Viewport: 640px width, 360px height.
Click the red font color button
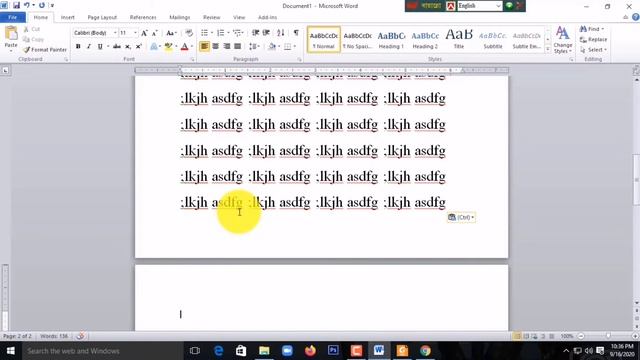[x=184, y=47]
